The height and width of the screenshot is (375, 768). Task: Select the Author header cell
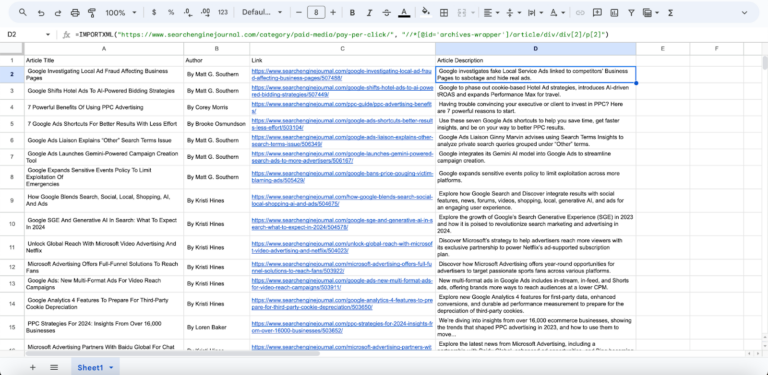(x=216, y=60)
